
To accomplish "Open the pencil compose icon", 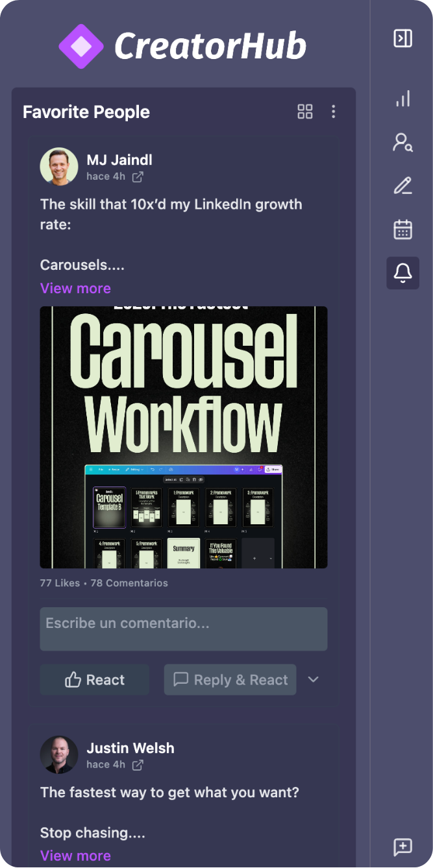I will tap(402, 186).
